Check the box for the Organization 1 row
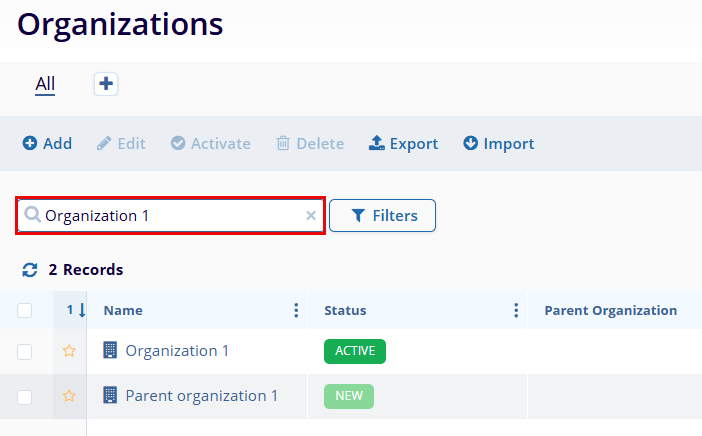The height and width of the screenshot is (436, 702). [25, 351]
